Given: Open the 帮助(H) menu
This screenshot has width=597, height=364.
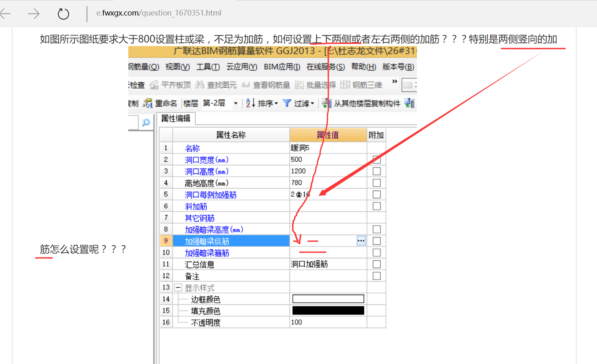Looking at the screenshot, I should pyautogui.click(x=364, y=67).
